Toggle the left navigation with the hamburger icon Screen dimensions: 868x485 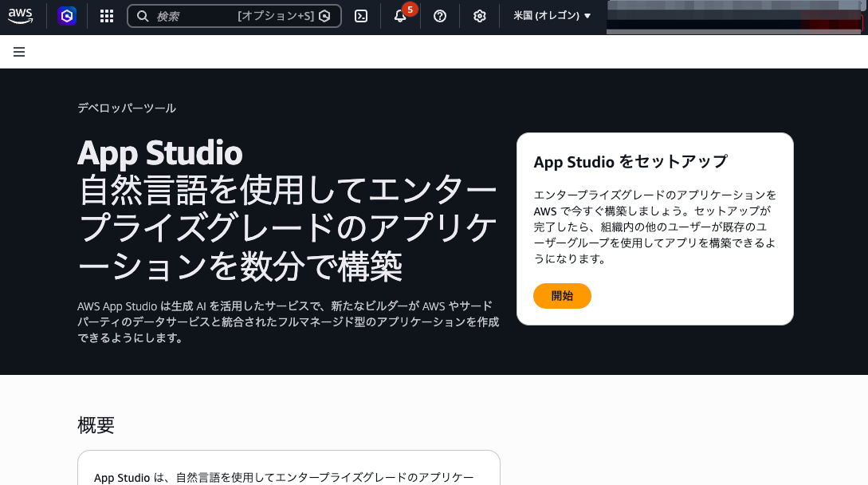(19, 51)
